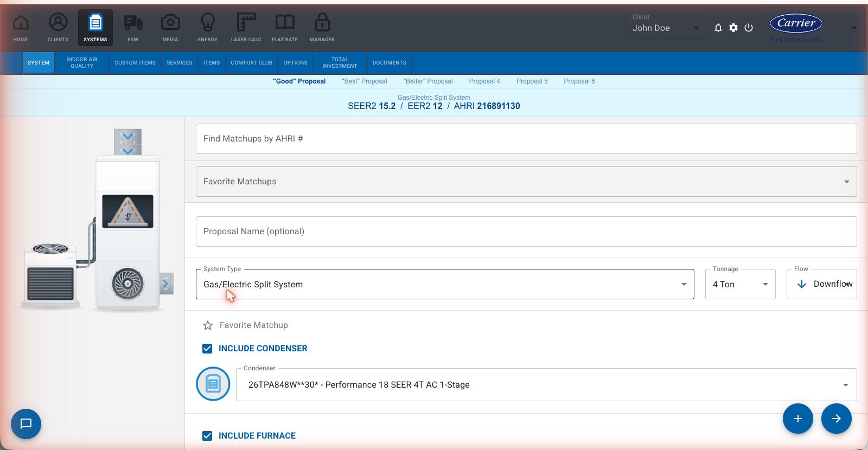Select Proposal 4
This screenshot has height=450, width=868.
point(484,81)
